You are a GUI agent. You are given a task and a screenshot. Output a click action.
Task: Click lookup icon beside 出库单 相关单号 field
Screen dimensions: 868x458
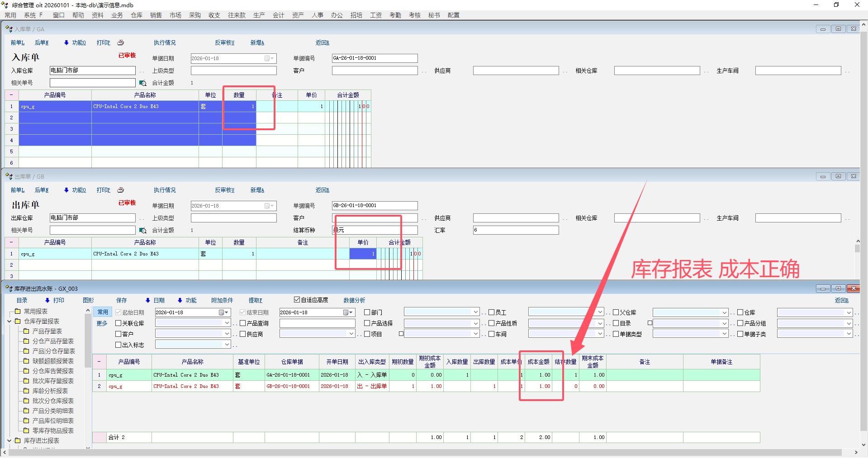pyautogui.click(x=142, y=231)
